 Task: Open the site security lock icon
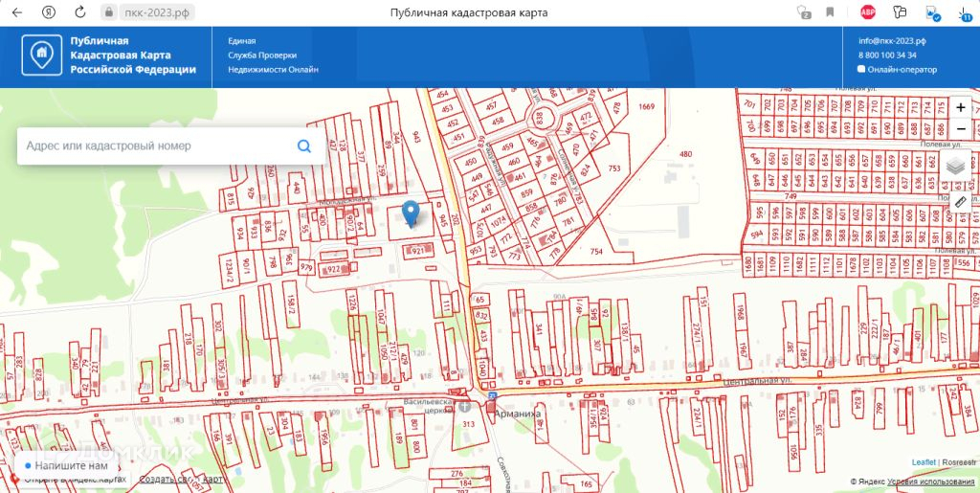tap(109, 11)
